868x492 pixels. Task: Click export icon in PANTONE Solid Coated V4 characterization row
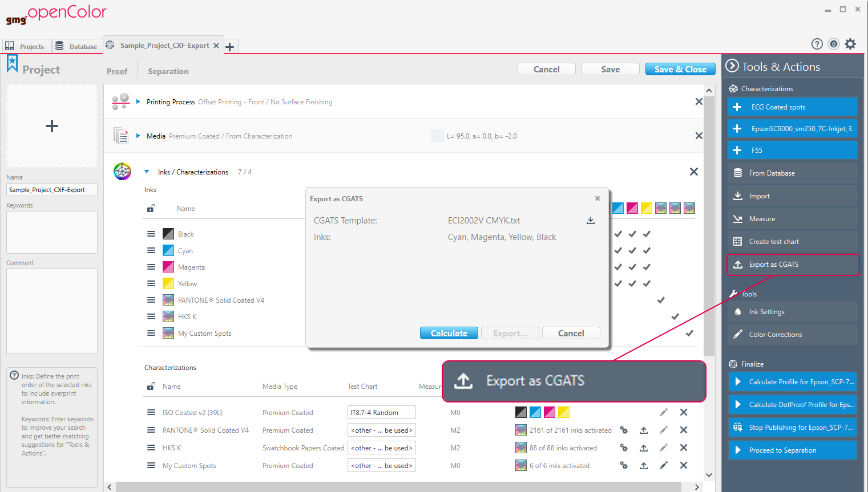(644, 430)
